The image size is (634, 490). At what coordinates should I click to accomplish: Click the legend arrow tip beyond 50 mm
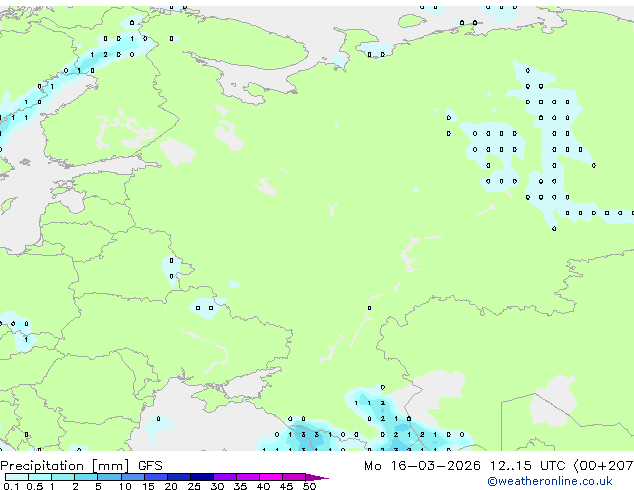coord(317,477)
